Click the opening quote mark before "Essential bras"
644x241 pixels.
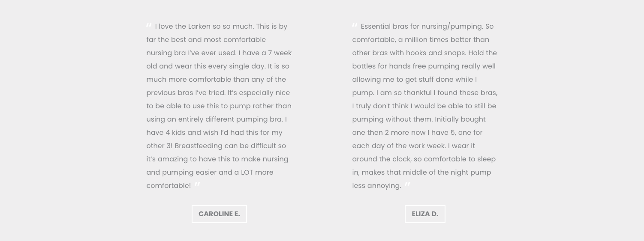point(355,25)
